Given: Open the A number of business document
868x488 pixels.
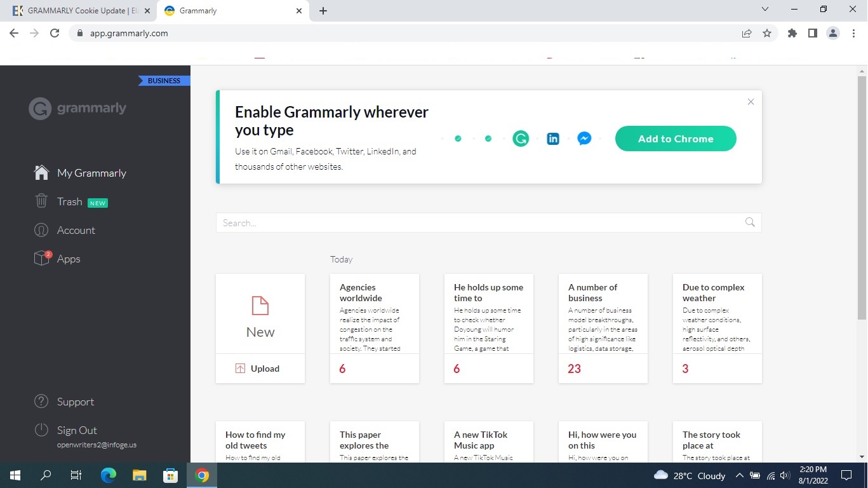Looking at the screenshot, I should coord(603,329).
